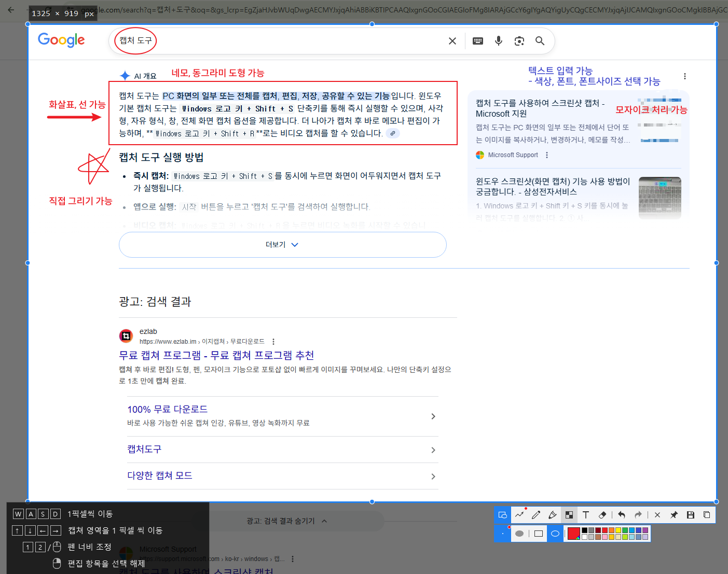The width and height of the screenshot is (728, 574).
Task: Open the '캡처도구' sitelink
Action: pos(144,449)
